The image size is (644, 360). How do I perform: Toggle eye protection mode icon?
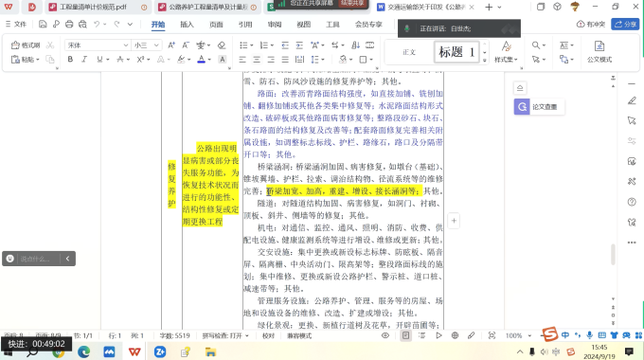click(x=385, y=335)
